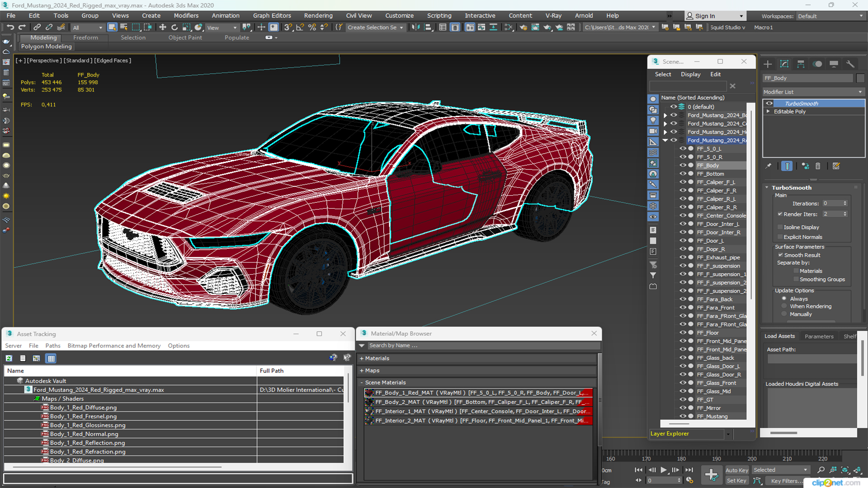Expand Maps group in Material/Map Browser
The width and height of the screenshot is (868, 488).
click(362, 371)
